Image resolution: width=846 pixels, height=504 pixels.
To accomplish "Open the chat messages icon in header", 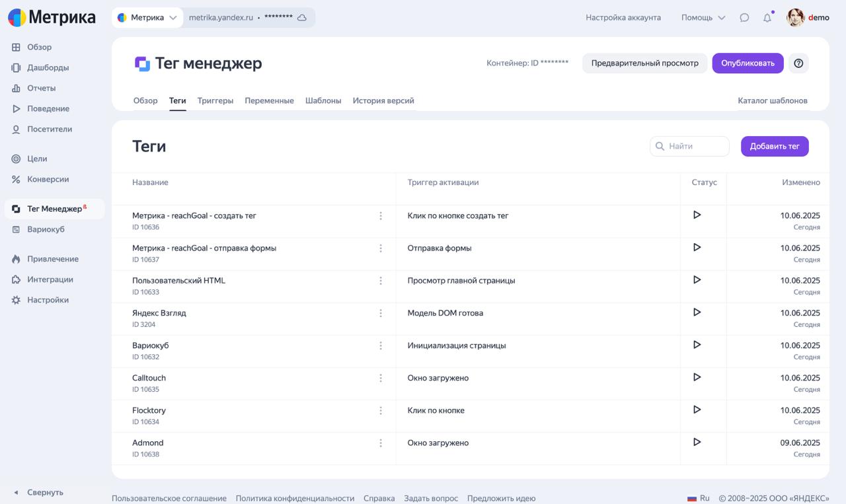I will pos(744,18).
